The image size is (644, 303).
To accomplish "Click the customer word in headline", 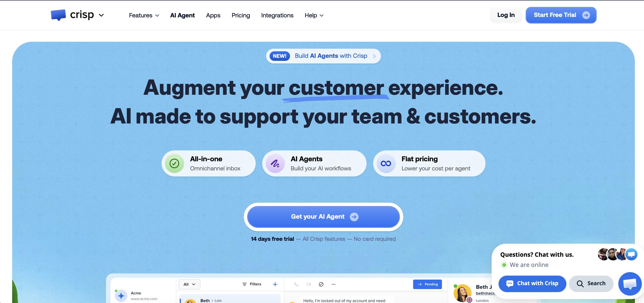I will [x=336, y=88].
